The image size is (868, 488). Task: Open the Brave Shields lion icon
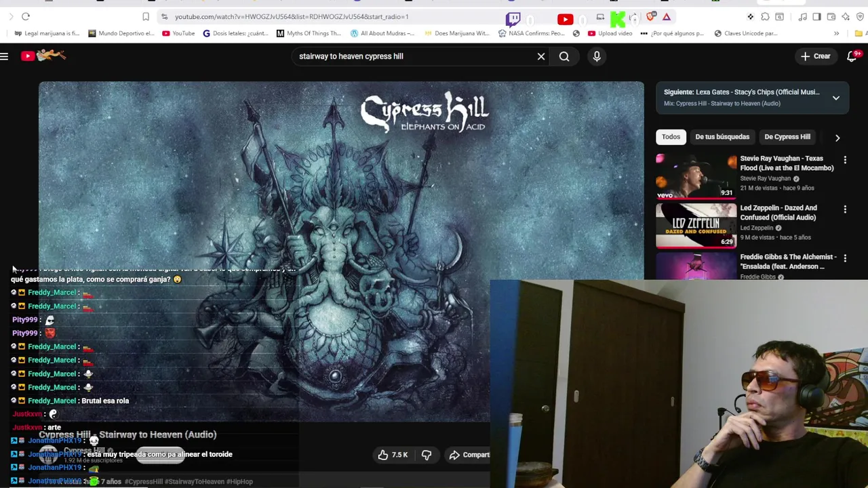click(652, 17)
